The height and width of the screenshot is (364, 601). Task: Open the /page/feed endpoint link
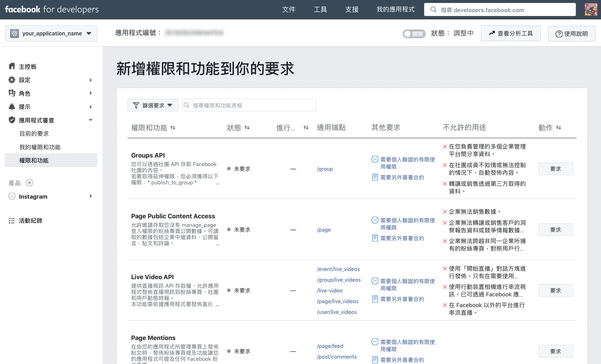tap(330, 346)
